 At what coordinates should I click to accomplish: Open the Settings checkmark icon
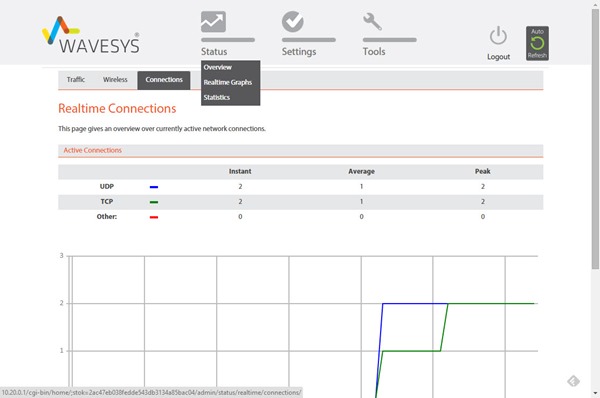pyautogui.click(x=293, y=21)
